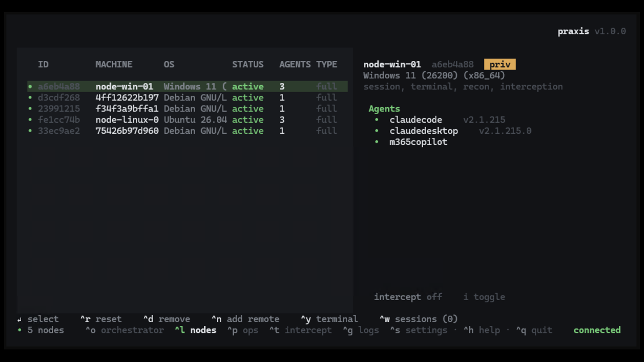The height and width of the screenshot is (362, 644).
Task: Click the green status dot beside a6eb4a88
Action: point(30,86)
